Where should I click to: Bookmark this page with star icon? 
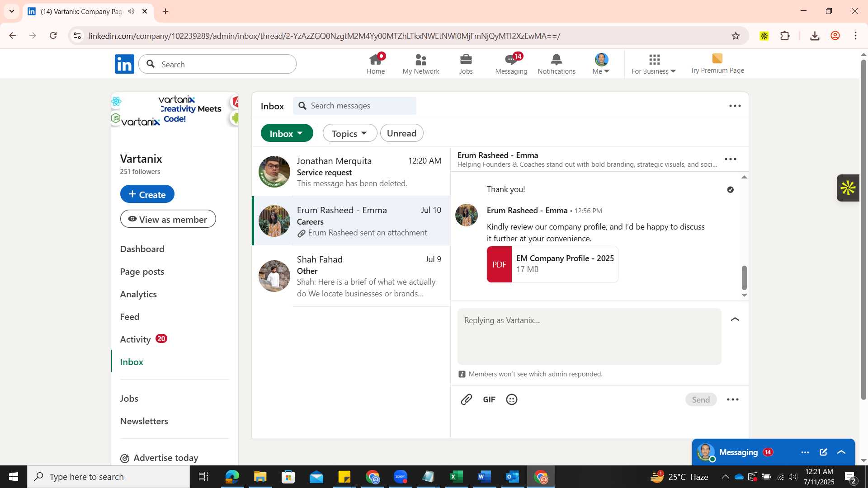coord(736,36)
